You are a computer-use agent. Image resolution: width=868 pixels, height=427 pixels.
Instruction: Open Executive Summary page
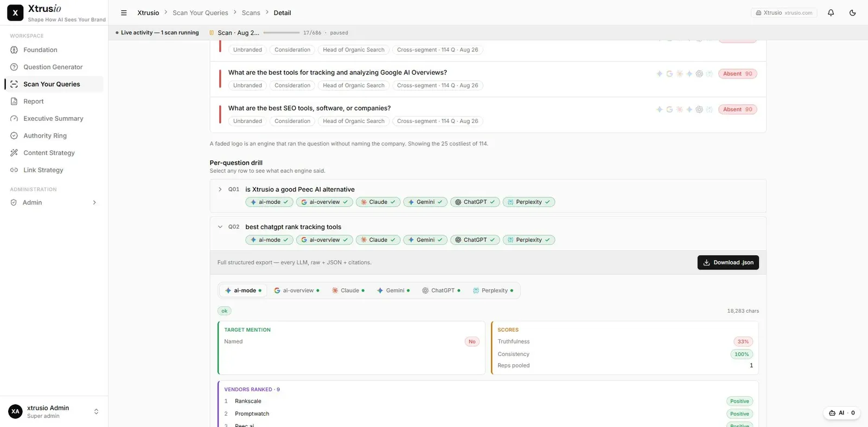pos(54,119)
